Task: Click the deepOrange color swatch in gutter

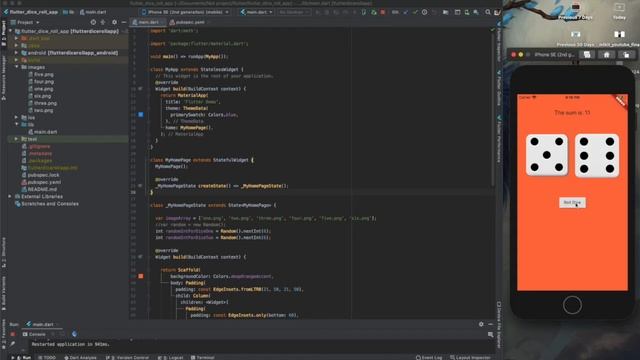Action: (x=141, y=276)
